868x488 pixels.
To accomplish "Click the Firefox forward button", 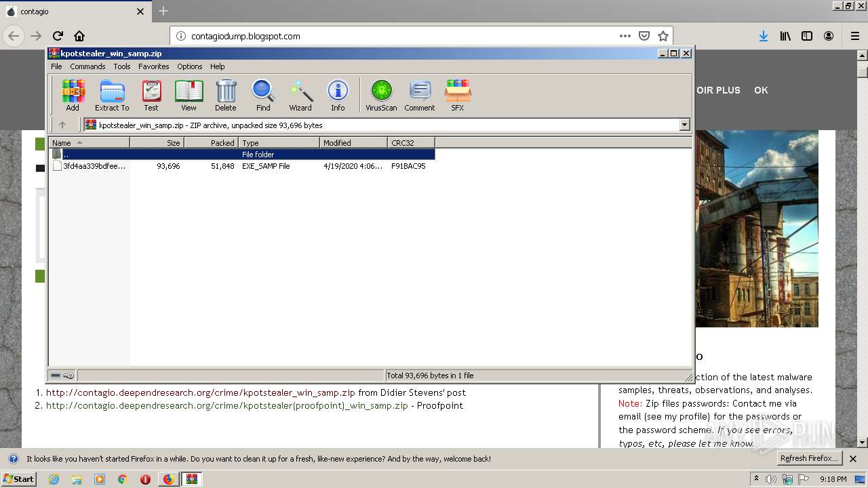I will pyautogui.click(x=36, y=36).
